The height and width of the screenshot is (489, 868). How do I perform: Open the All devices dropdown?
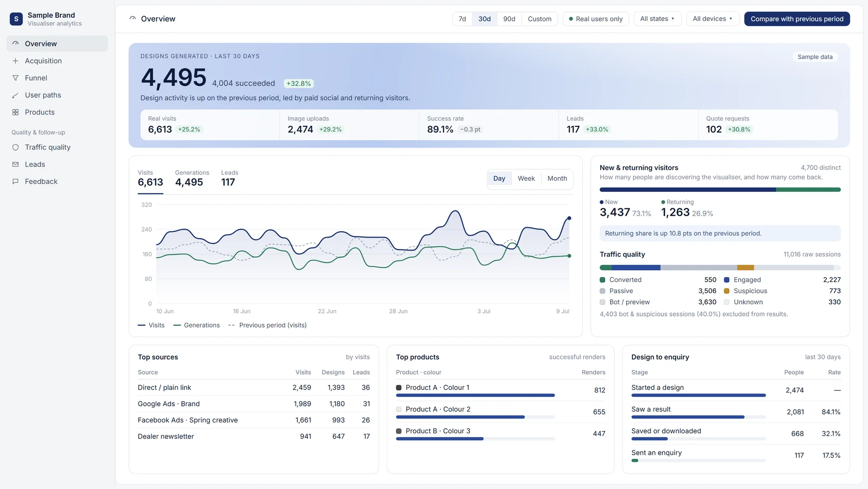click(712, 19)
